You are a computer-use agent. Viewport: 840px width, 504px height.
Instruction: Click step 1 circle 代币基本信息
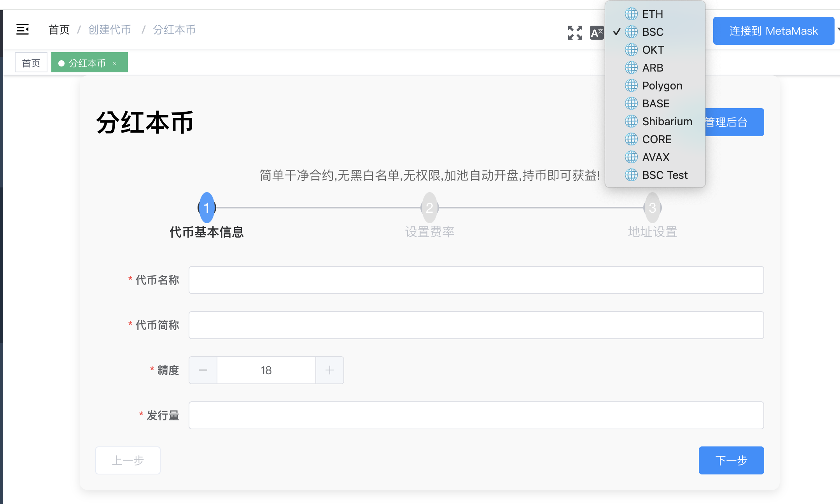[x=206, y=208]
